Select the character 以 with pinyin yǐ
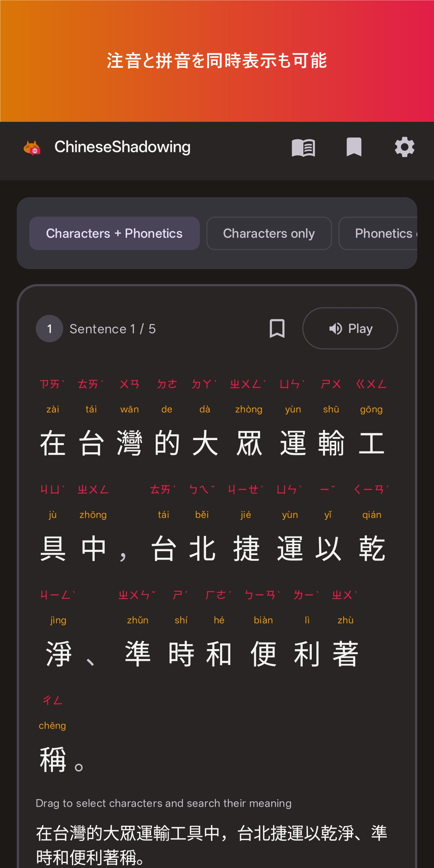The image size is (434, 868). pos(328,549)
